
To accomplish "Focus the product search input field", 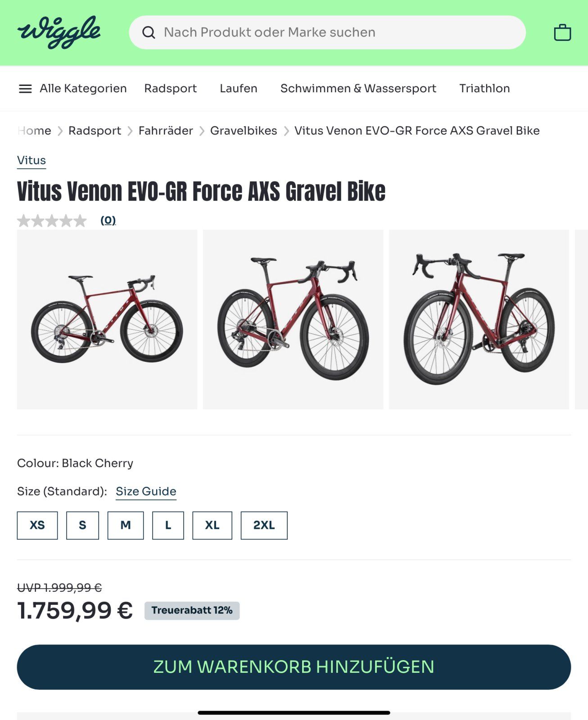I will [327, 32].
